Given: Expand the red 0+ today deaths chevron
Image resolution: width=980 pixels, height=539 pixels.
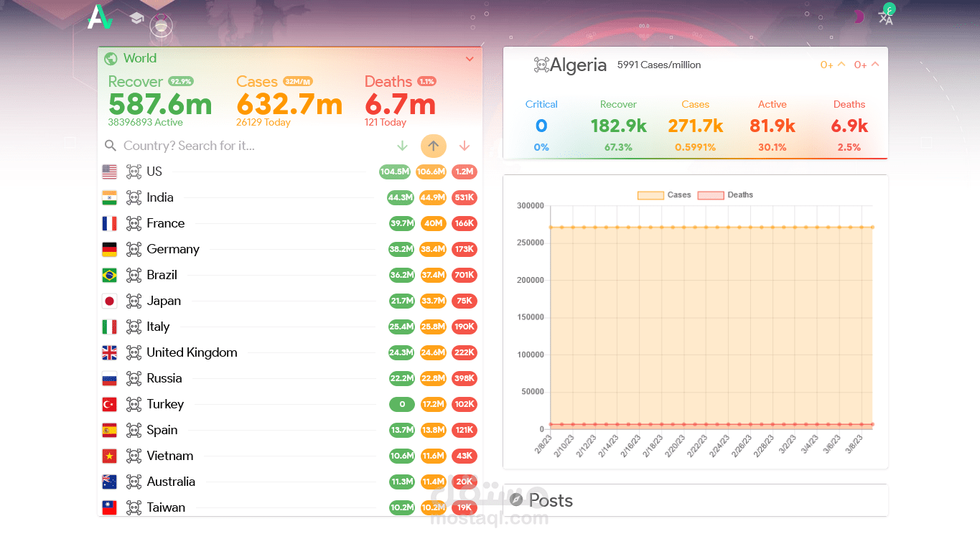Looking at the screenshot, I should click(867, 65).
